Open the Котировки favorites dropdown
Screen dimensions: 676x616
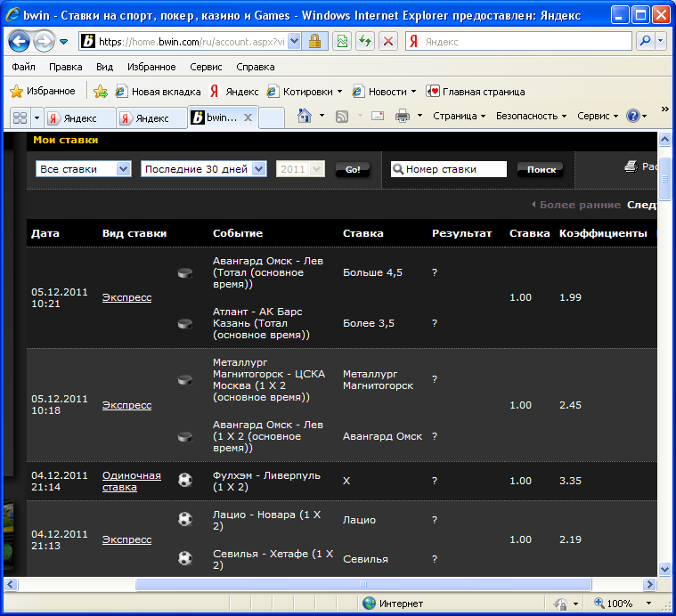point(305,92)
